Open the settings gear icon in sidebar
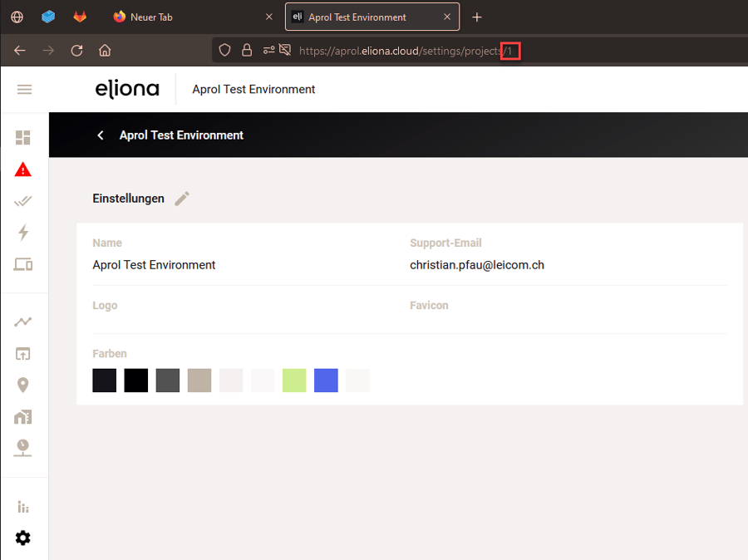Viewport: 748px width, 560px height. point(23,538)
